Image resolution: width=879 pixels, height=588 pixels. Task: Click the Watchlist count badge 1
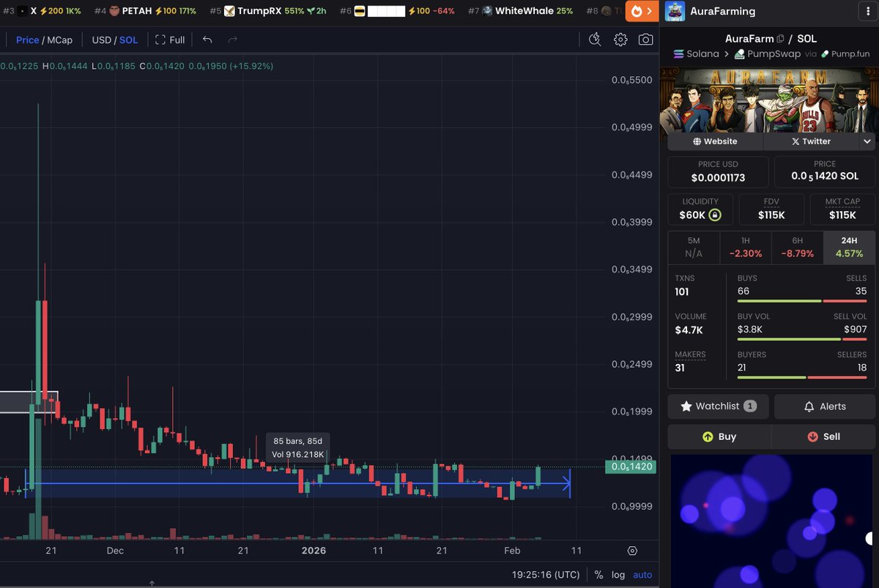click(749, 406)
